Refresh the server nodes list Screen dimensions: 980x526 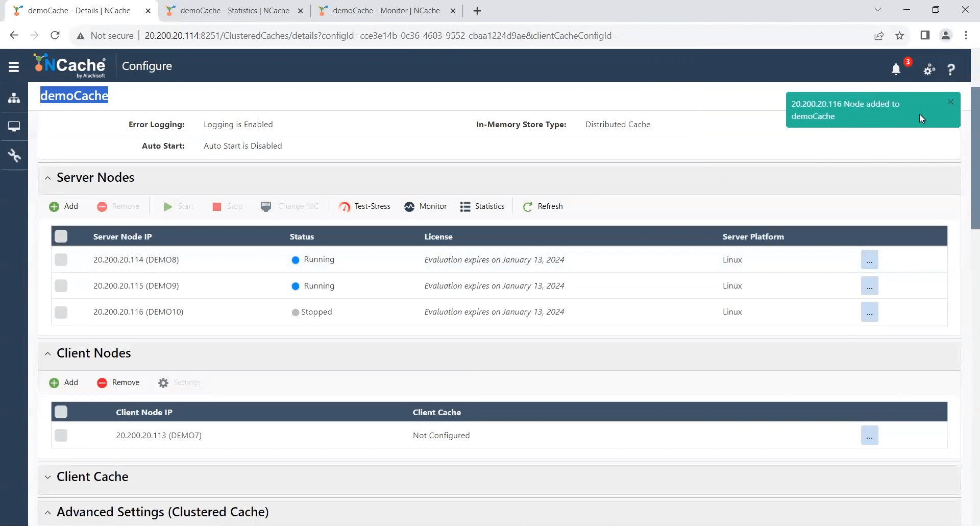543,206
